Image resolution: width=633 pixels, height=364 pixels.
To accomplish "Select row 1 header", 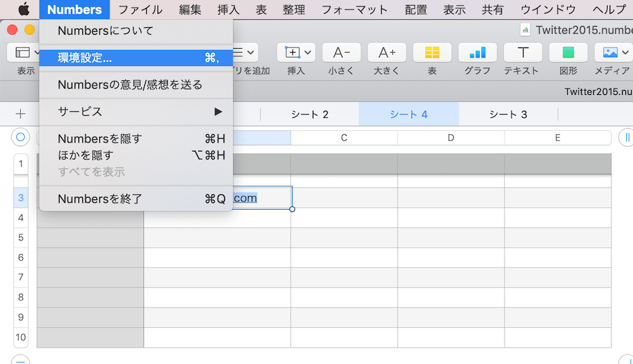I will click(x=21, y=164).
